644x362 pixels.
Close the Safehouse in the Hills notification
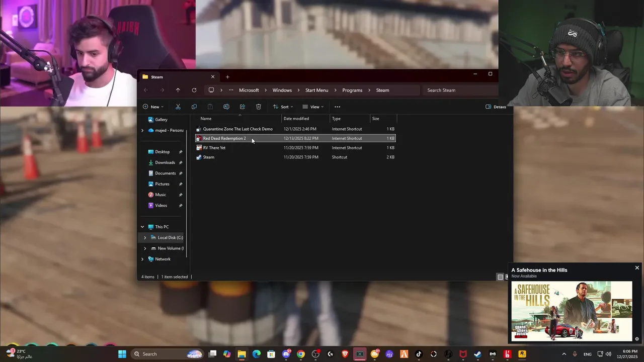[637, 268]
